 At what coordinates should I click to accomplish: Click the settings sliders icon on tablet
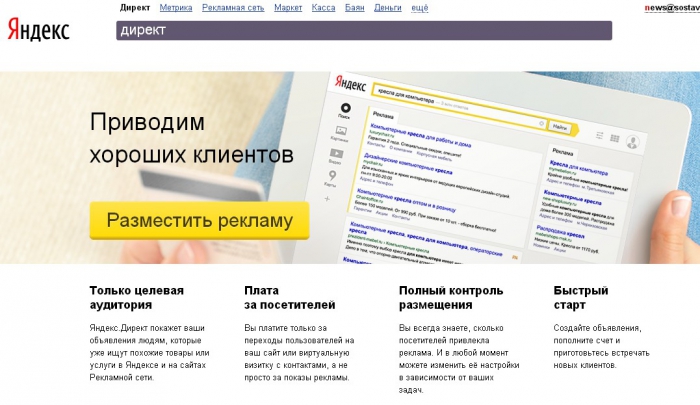click(x=600, y=135)
